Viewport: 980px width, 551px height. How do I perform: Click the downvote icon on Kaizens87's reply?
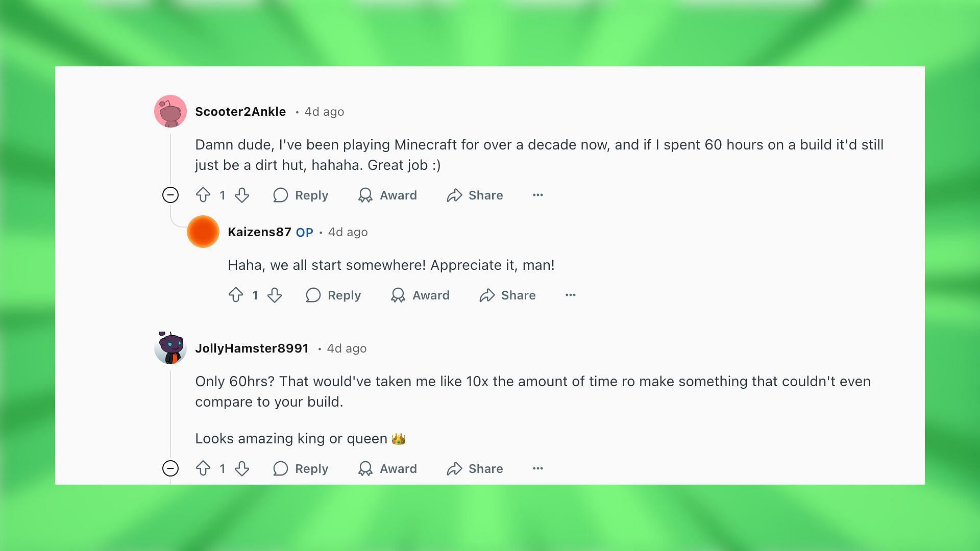(275, 295)
